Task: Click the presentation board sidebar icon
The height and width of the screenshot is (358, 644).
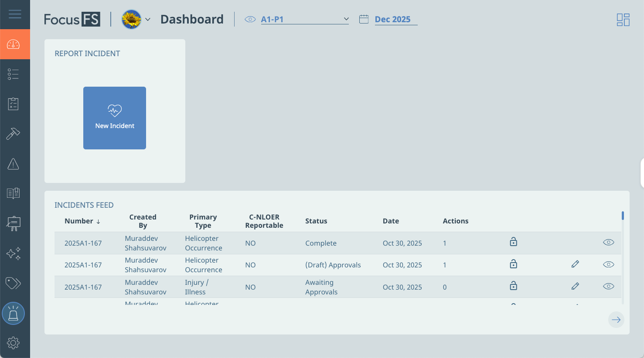Action: point(14,223)
